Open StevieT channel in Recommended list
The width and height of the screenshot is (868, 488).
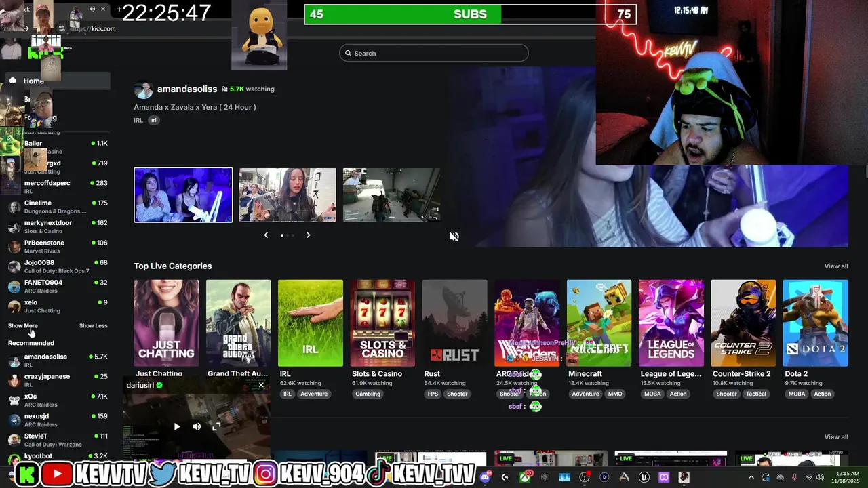(x=58, y=440)
